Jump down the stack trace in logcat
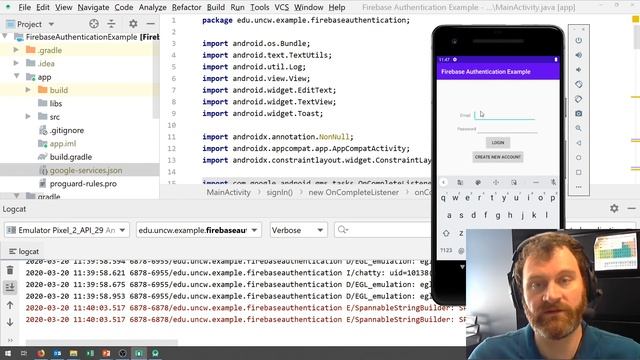The width and height of the screenshot is (640, 360). [x=10, y=322]
